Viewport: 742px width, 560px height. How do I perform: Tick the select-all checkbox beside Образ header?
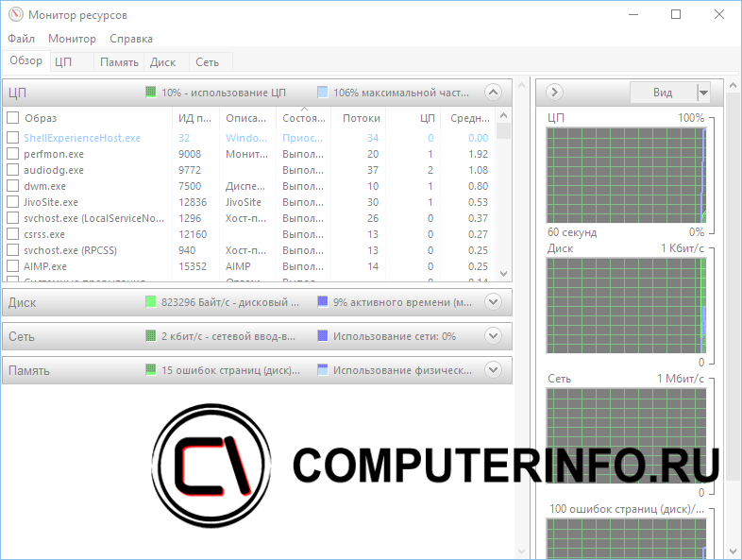click(x=13, y=118)
